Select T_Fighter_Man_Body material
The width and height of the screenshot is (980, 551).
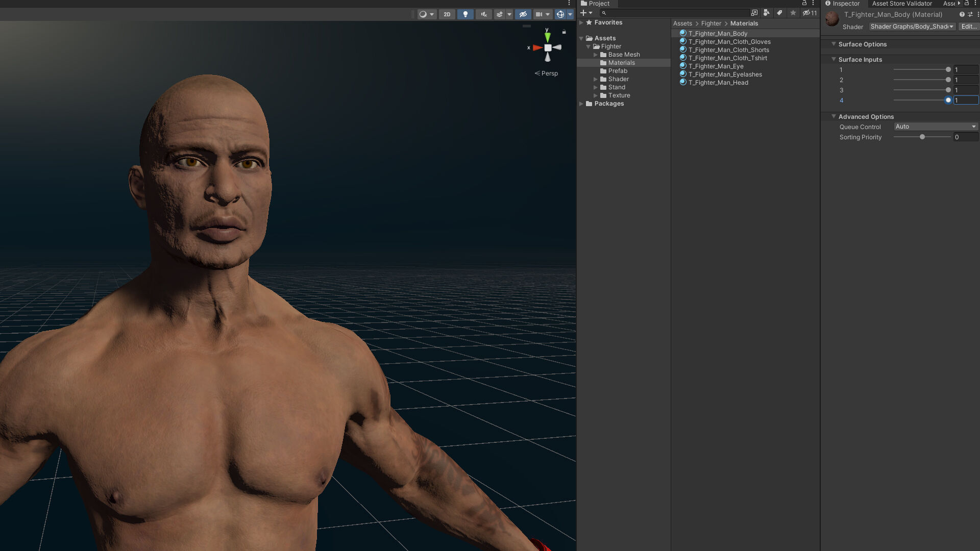[x=745, y=34]
